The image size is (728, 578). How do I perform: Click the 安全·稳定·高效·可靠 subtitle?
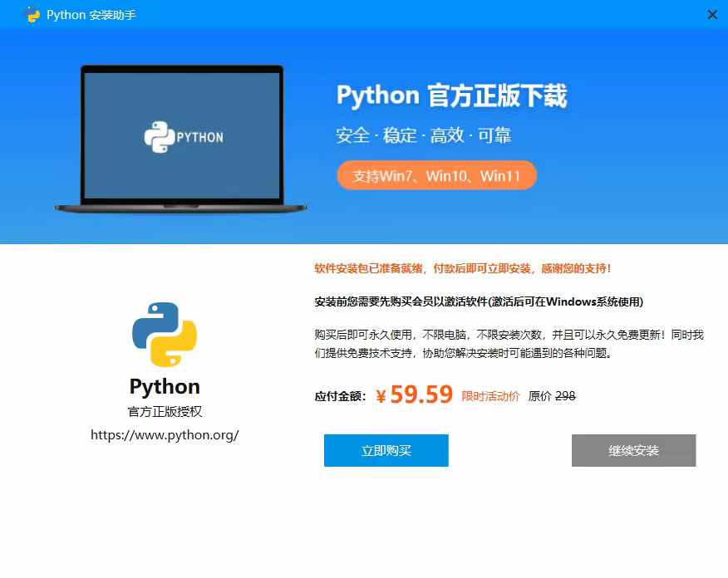(424, 135)
